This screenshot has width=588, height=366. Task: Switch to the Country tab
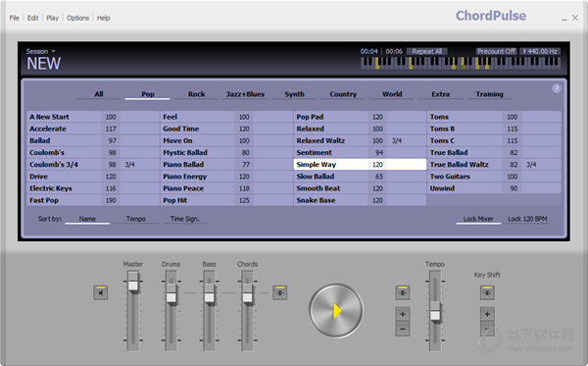click(x=343, y=94)
